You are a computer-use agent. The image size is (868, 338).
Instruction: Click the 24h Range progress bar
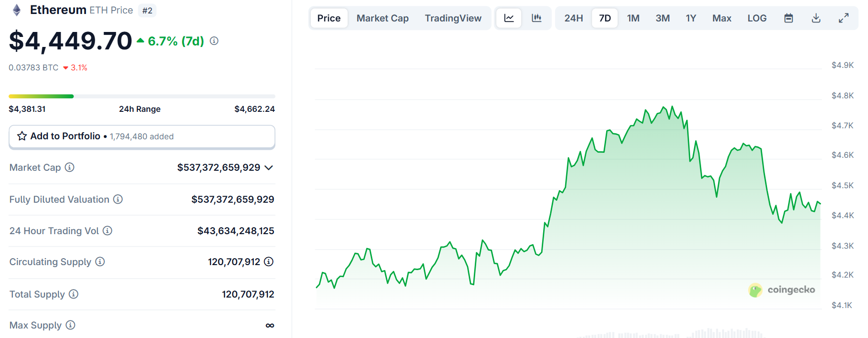[142, 96]
